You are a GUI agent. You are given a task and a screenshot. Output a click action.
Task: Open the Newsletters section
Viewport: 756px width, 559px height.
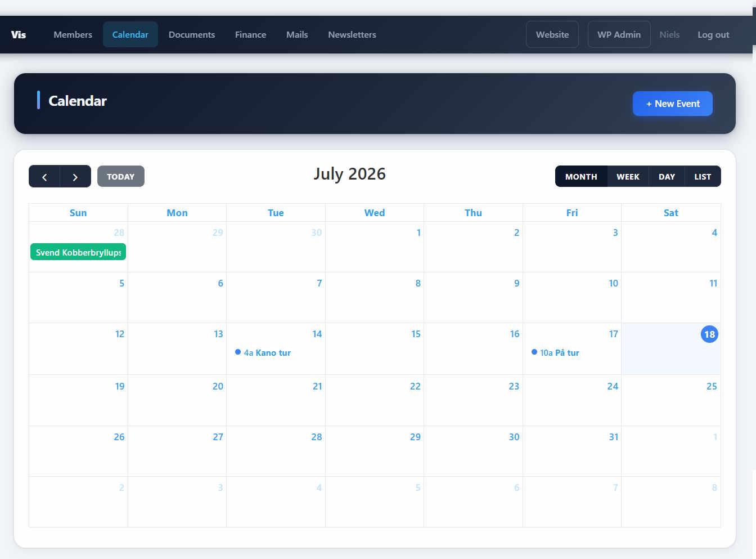(352, 34)
